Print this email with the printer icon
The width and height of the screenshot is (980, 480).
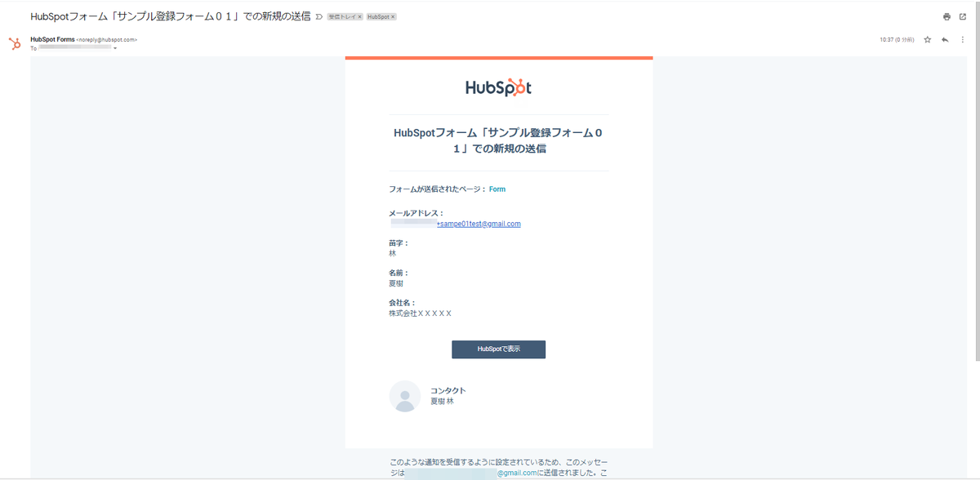[x=947, y=16]
